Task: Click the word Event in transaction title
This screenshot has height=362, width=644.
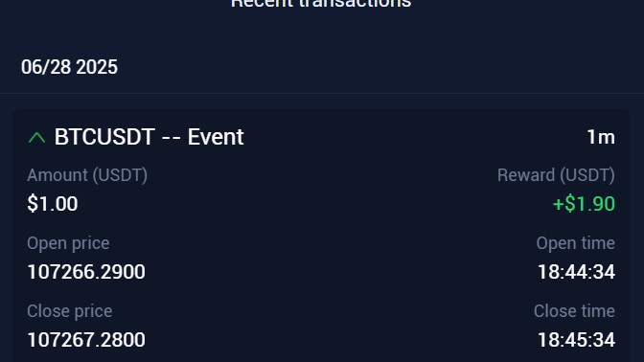Action: point(216,137)
